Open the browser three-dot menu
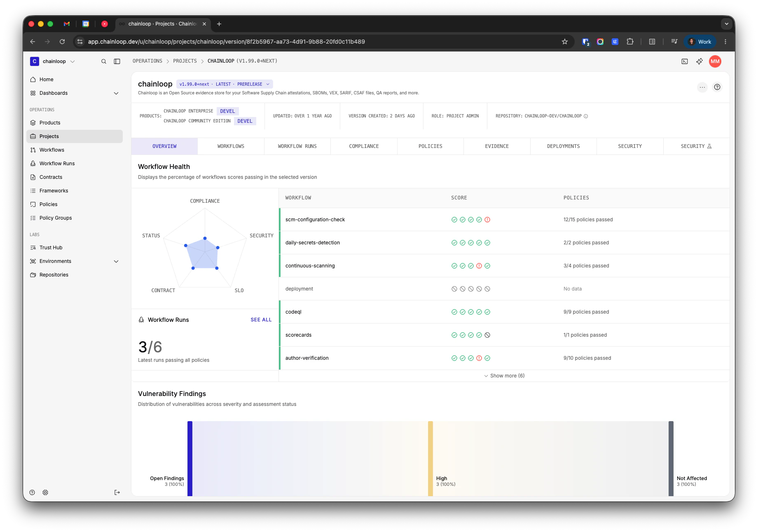The image size is (758, 532). 725,42
